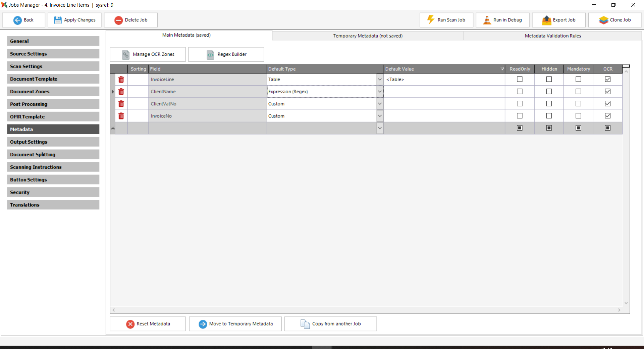Open Default Type dropdown for InvoiceNo
Viewport: 644px width, 349px height.
[380, 116]
